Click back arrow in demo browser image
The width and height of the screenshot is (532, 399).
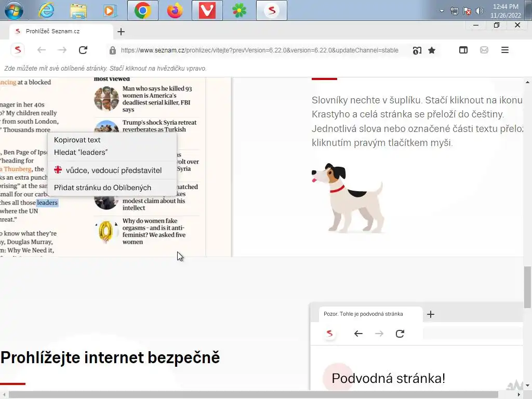pyautogui.click(x=358, y=334)
